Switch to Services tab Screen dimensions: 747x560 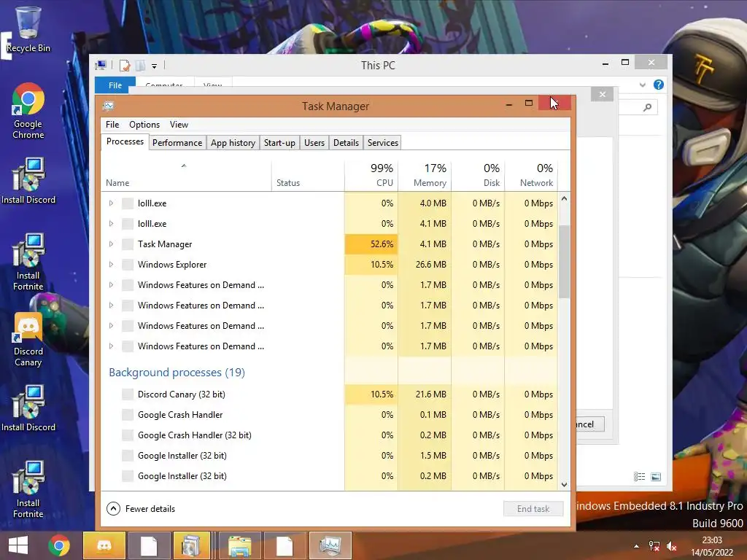(x=382, y=143)
